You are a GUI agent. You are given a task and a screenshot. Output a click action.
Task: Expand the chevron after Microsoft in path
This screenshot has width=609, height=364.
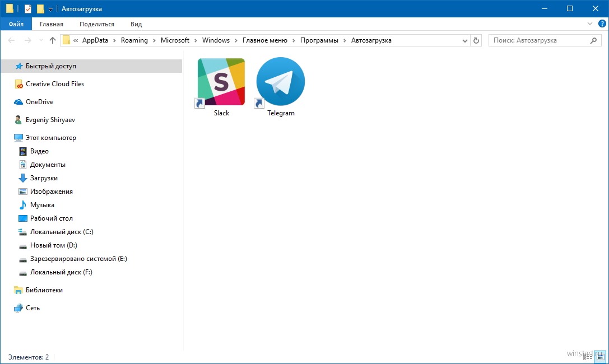click(196, 40)
